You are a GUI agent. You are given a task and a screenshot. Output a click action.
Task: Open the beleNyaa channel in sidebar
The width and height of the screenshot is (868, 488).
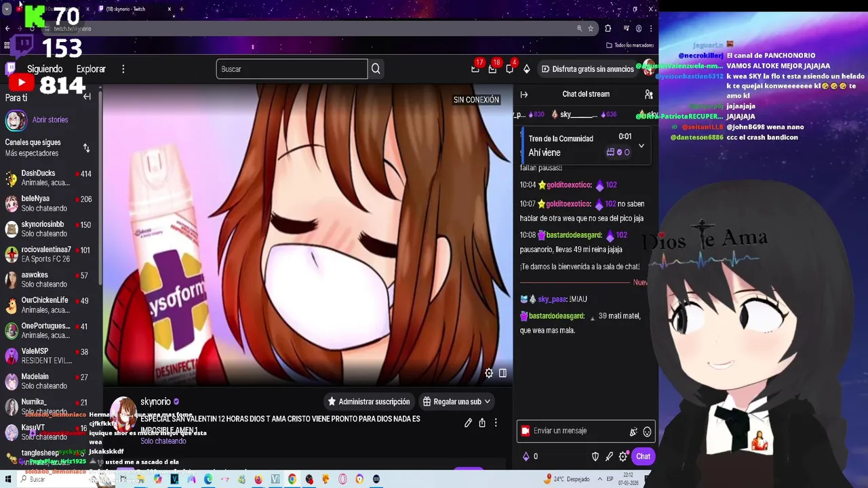point(49,203)
